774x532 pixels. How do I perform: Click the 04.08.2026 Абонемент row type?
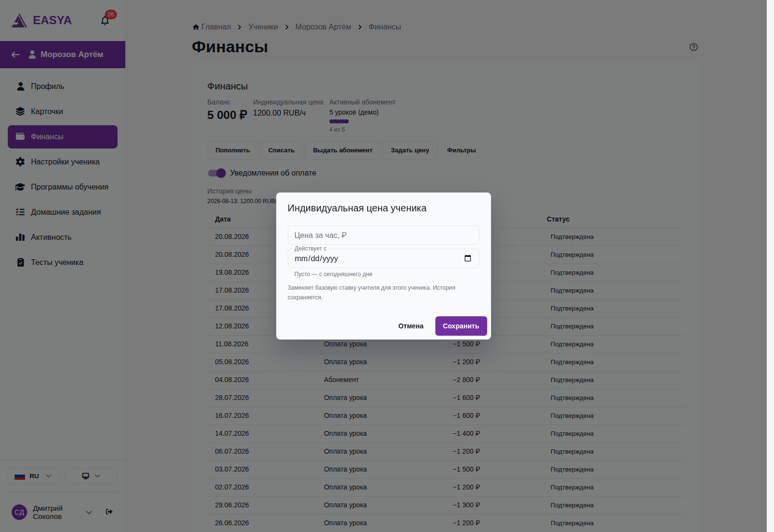click(x=342, y=380)
